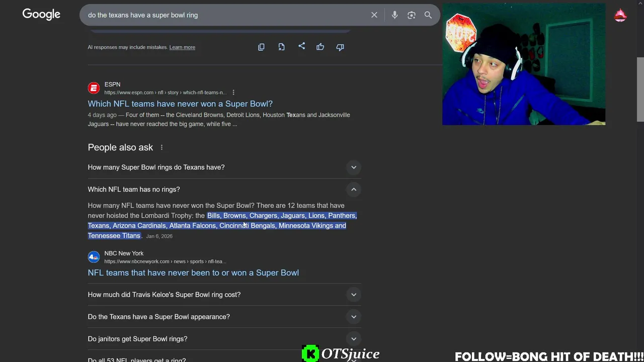
Task: Follow the 'Learn more' link
Action: (182, 47)
